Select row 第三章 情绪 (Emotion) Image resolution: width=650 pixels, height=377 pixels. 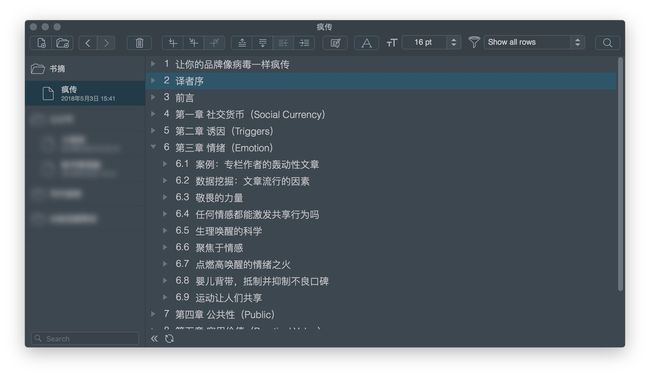pyautogui.click(x=224, y=148)
